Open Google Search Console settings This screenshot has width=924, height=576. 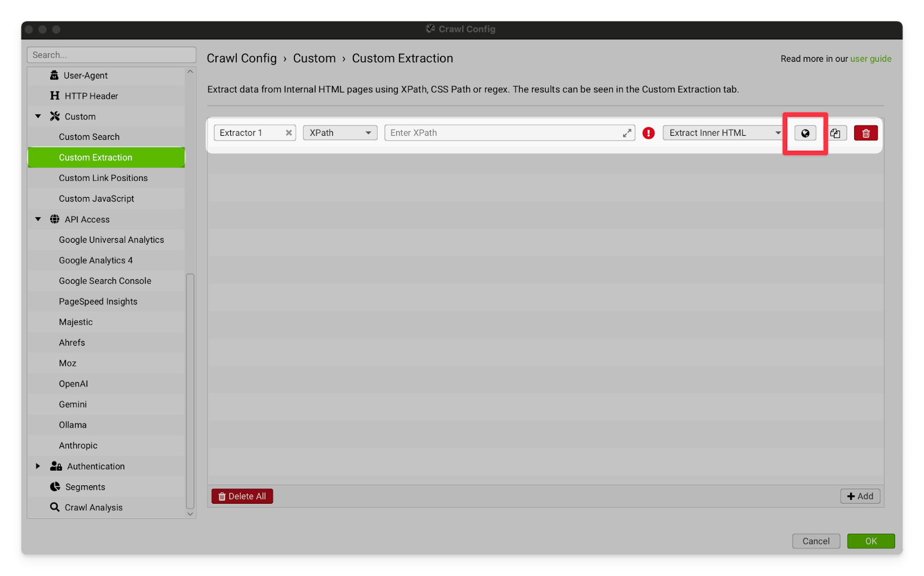pos(105,281)
